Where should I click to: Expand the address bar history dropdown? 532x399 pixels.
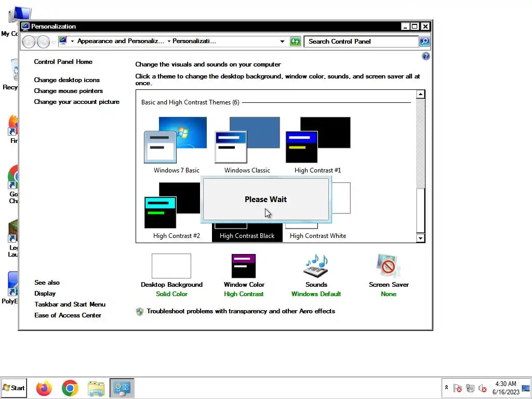[282, 42]
